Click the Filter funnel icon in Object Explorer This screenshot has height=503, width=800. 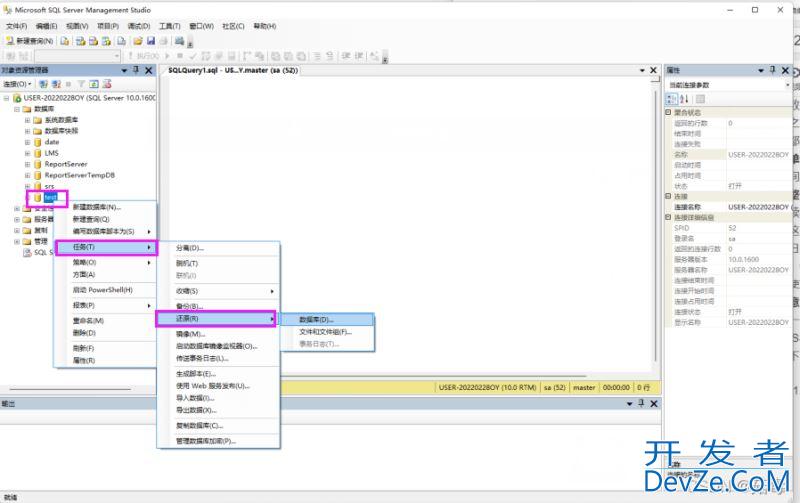tap(81, 84)
